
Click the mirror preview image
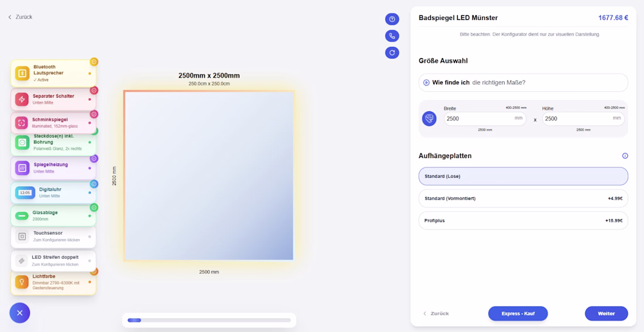pos(209,176)
